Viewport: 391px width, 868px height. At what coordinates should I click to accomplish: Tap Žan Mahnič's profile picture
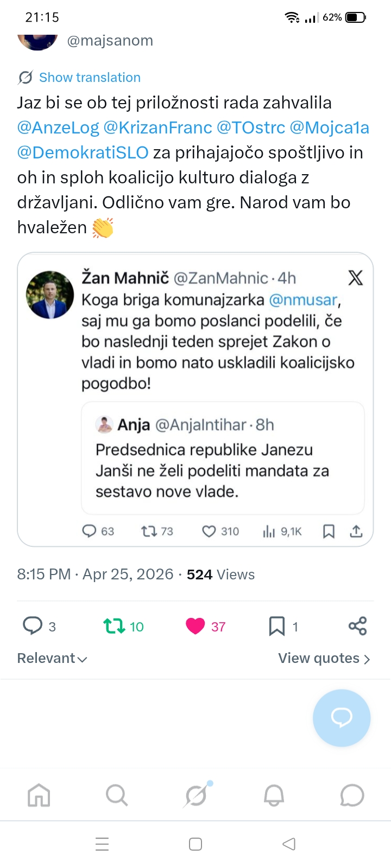(50, 295)
